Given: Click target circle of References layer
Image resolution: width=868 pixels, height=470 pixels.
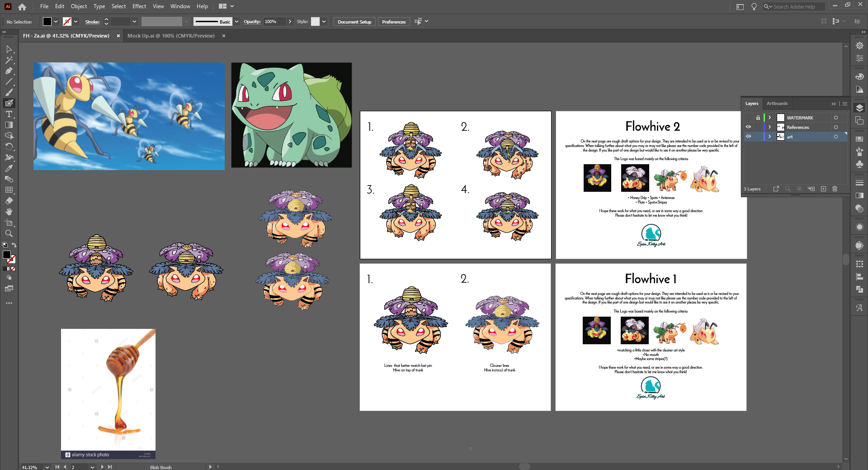Looking at the screenshot, I should (836, 127).
